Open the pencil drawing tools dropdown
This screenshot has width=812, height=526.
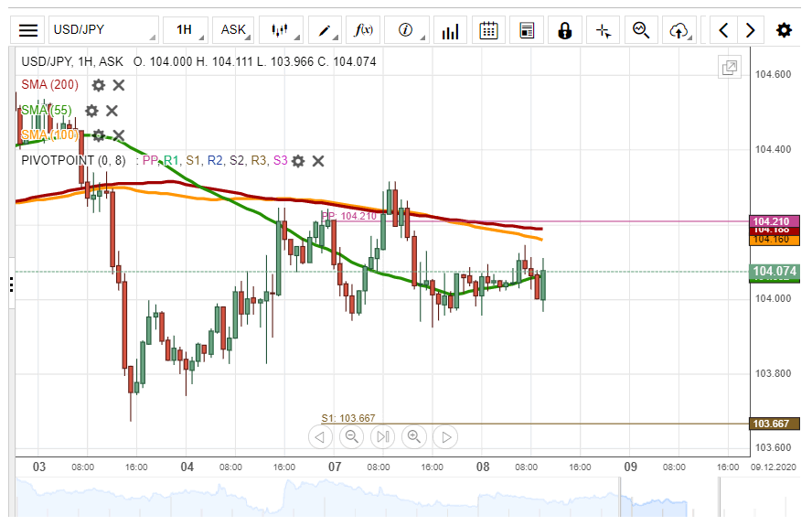(325, 30)
